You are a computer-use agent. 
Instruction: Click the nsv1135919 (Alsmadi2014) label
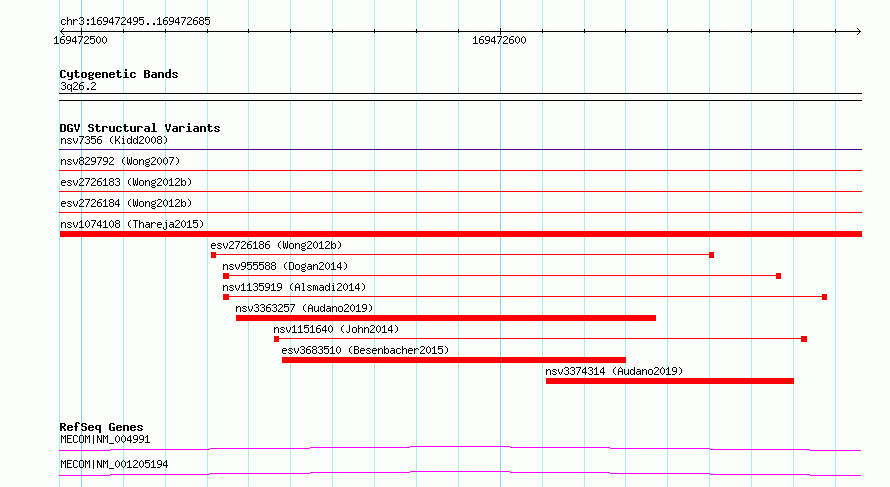click(x=294, y=287)
